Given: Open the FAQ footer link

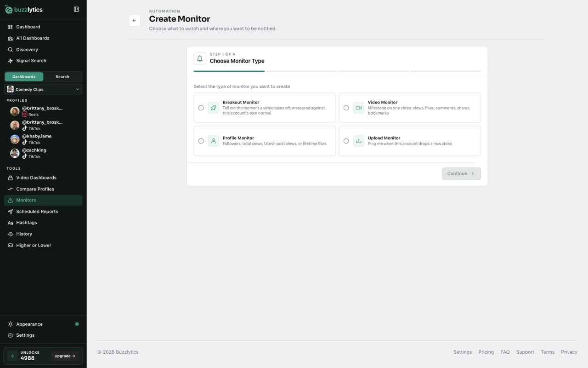Looking at the screenshot, I should tap(505, 352).
